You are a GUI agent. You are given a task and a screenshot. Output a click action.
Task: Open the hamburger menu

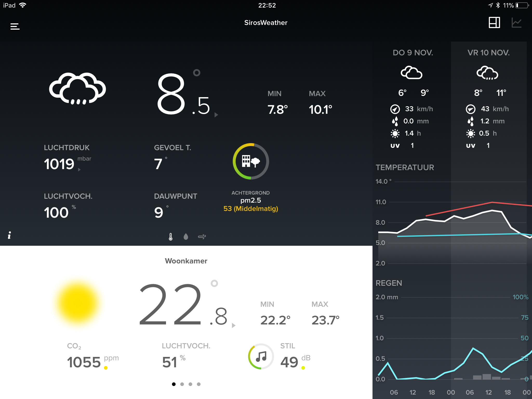point(15,26)
